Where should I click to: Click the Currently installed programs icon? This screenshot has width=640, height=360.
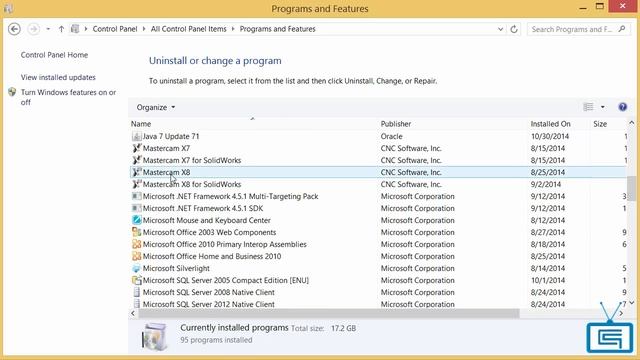point(154,336)
